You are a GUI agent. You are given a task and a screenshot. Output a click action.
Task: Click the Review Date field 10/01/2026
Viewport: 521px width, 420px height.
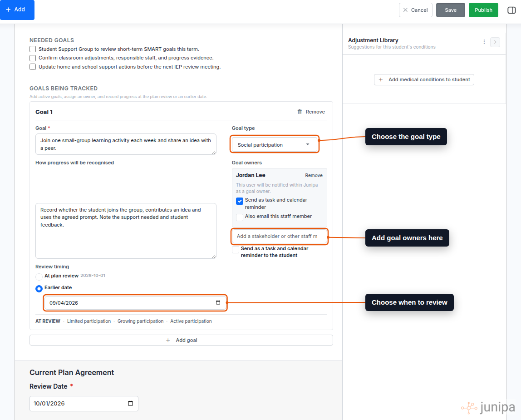click(84, 403)
